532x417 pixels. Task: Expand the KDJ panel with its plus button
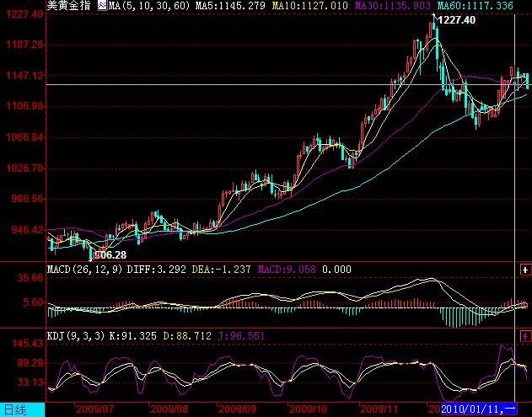[525, 336]
